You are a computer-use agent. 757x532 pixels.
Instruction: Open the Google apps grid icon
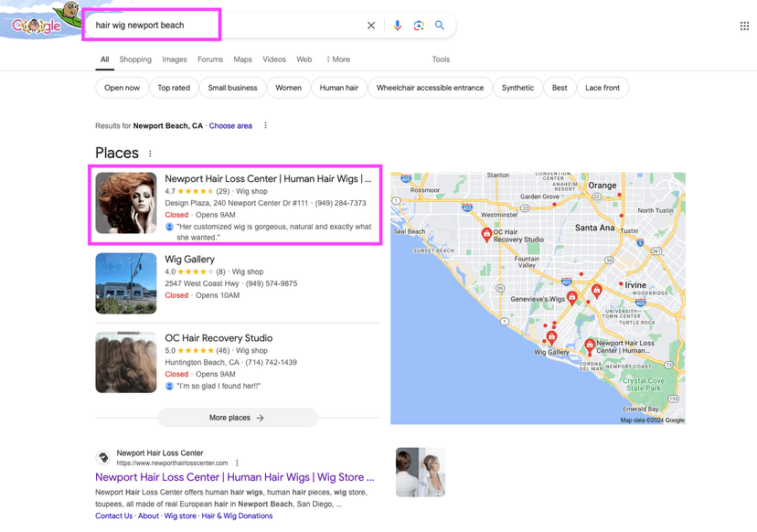744,26
